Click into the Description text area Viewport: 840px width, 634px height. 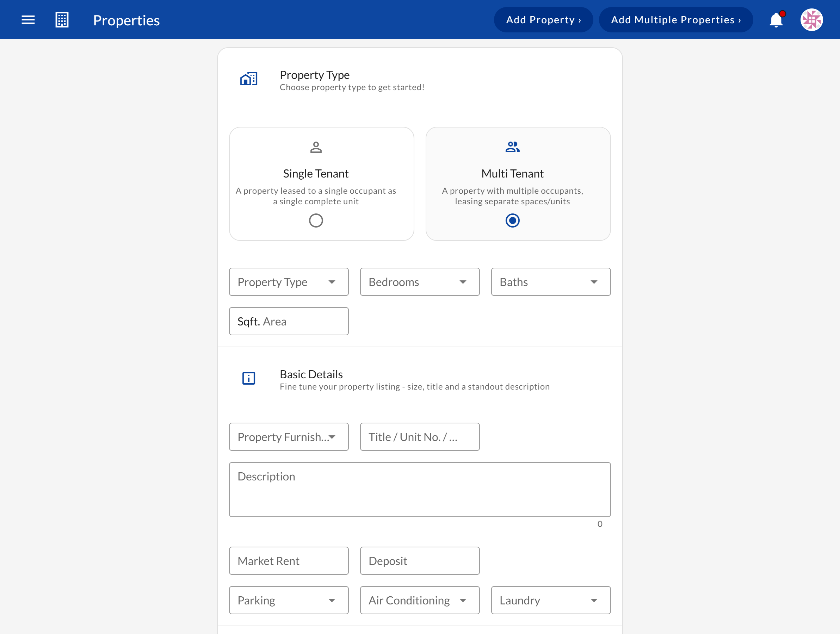coord(420,489)
